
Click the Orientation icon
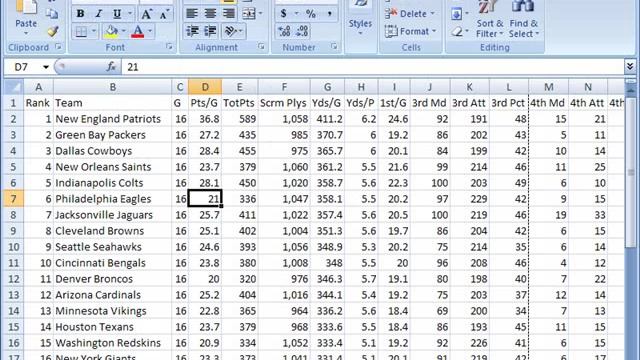[231, 31]
